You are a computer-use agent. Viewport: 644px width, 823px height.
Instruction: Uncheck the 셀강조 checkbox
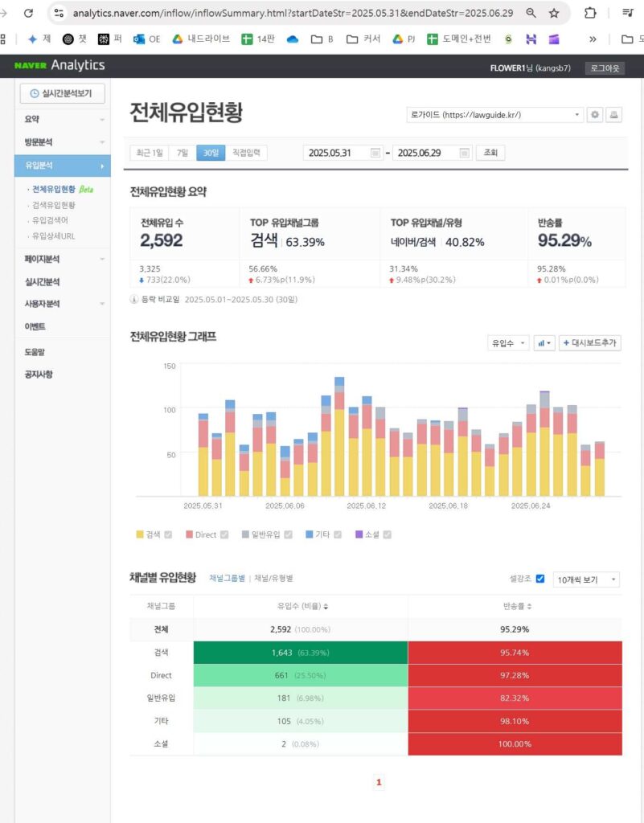coord(540,579)
